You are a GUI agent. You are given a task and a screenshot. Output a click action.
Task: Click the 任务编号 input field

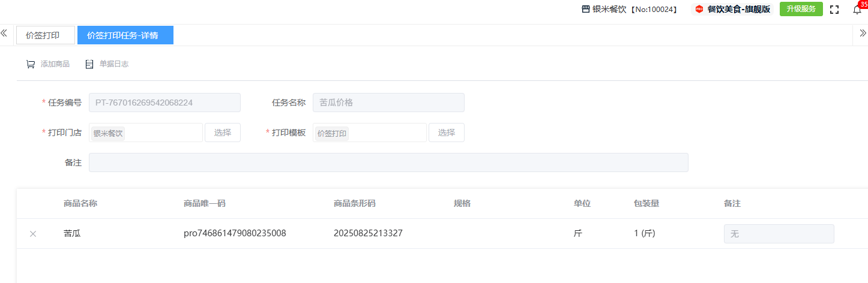pos(164,103)
